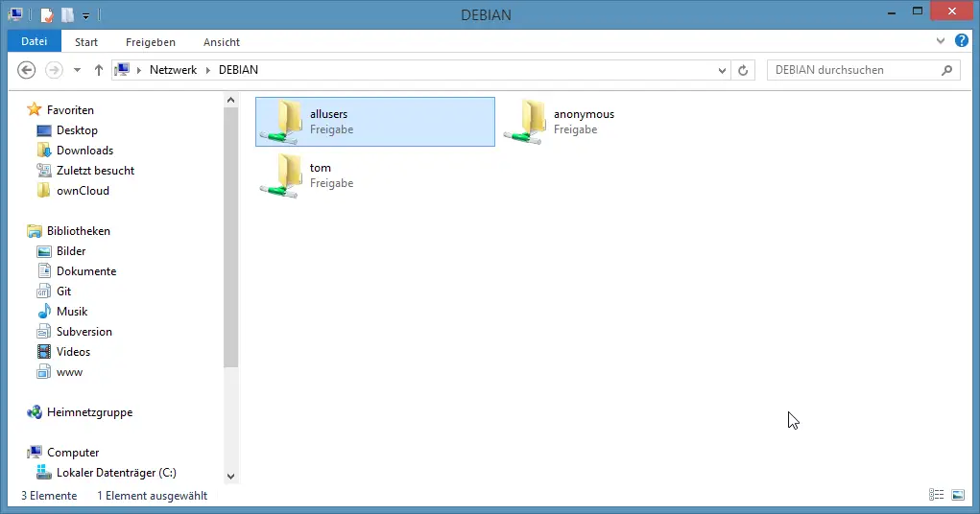Open the allusers shared folder icon

click(281, 122)
